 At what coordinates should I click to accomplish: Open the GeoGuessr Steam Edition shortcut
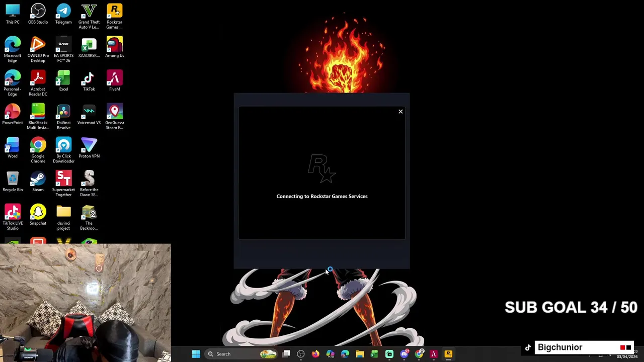[x=114, y=117]
